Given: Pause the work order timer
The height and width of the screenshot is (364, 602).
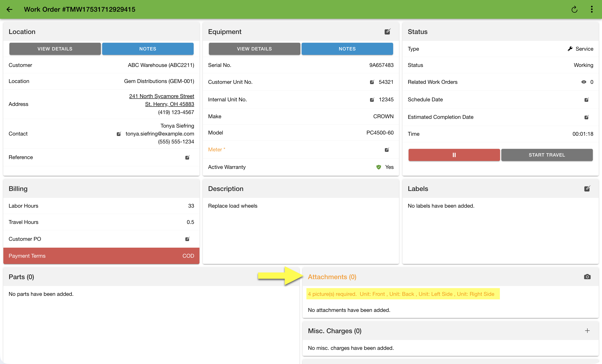Looking at the screenshot, I should pos(454,155).
